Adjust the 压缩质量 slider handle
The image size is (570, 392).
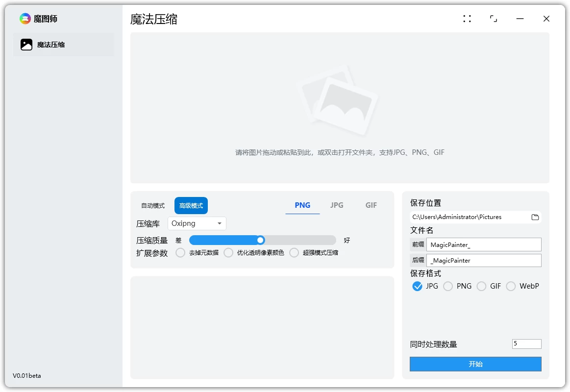[x=260, y=240]
